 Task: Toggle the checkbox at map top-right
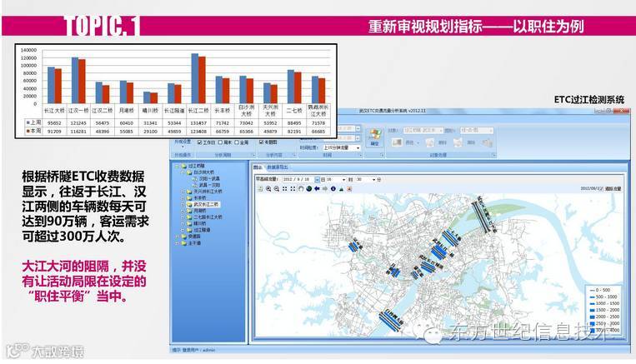[601, 188]
